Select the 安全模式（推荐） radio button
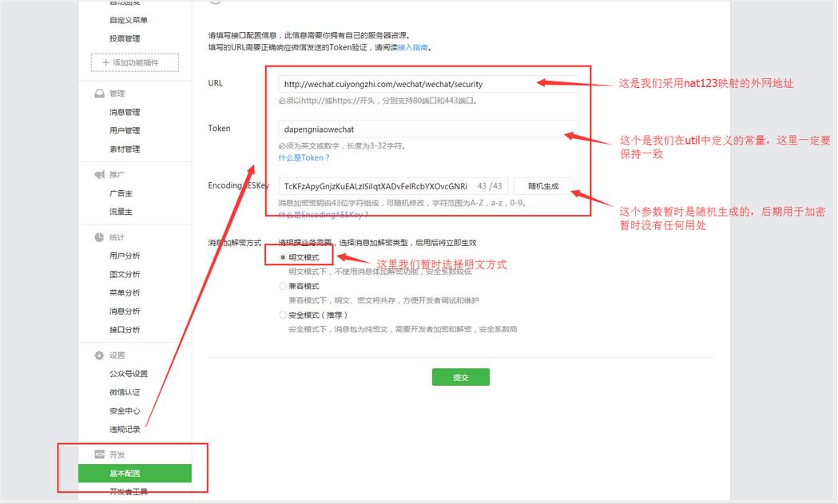 (283, 315)
